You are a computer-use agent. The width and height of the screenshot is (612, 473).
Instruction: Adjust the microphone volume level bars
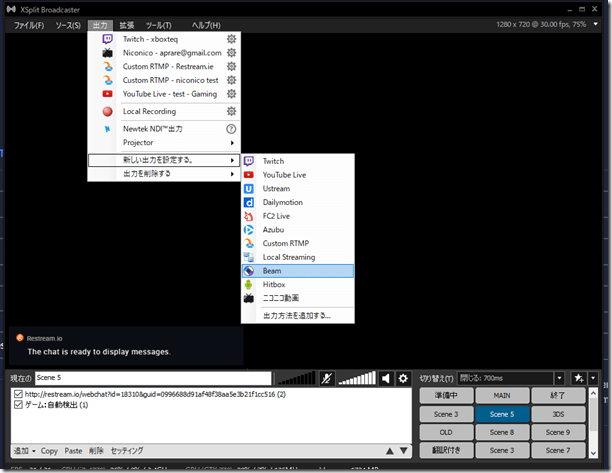tap(296, 378)
